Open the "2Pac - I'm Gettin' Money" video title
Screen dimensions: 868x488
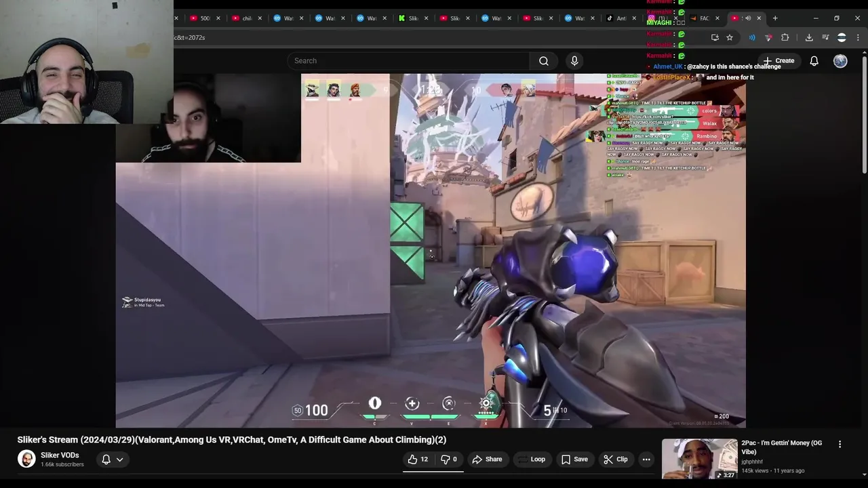click(x=782, y=447)
